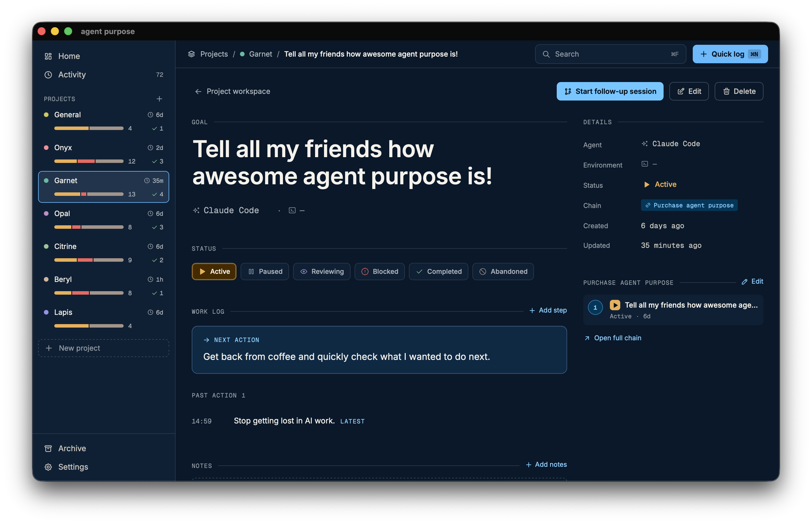Image resolution: width=812 pixels, height=524 pixels.
Task: Set status to Abandoned
Action: pos(503,272)
